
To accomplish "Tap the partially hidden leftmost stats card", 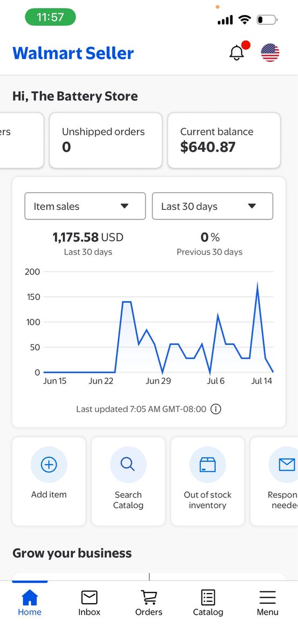I will [21, 140].
